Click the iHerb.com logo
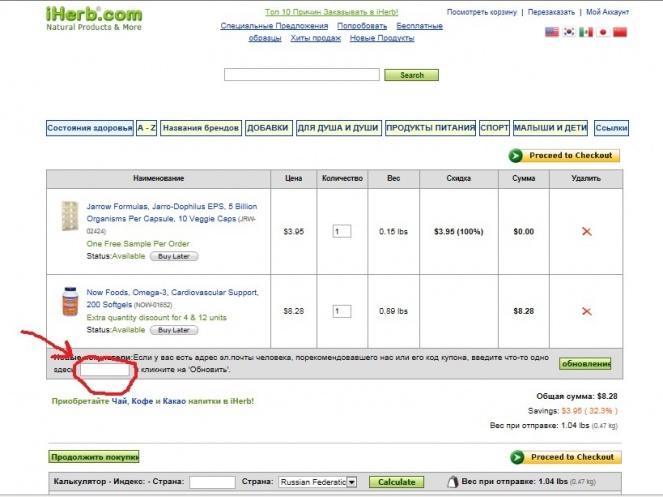This screenshot has height=497, width=663. [93, 19]
